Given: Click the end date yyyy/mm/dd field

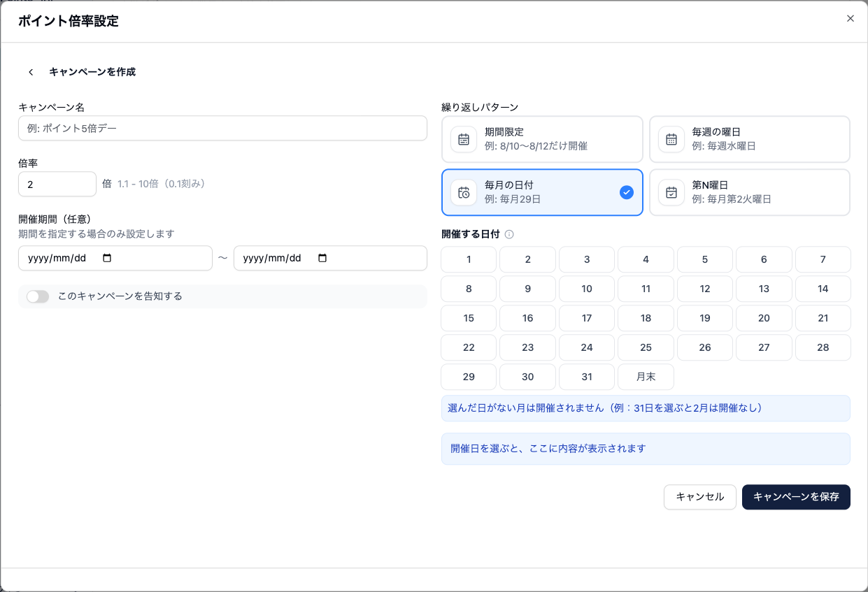Looking at the screenshot, I should coord(330,258).
